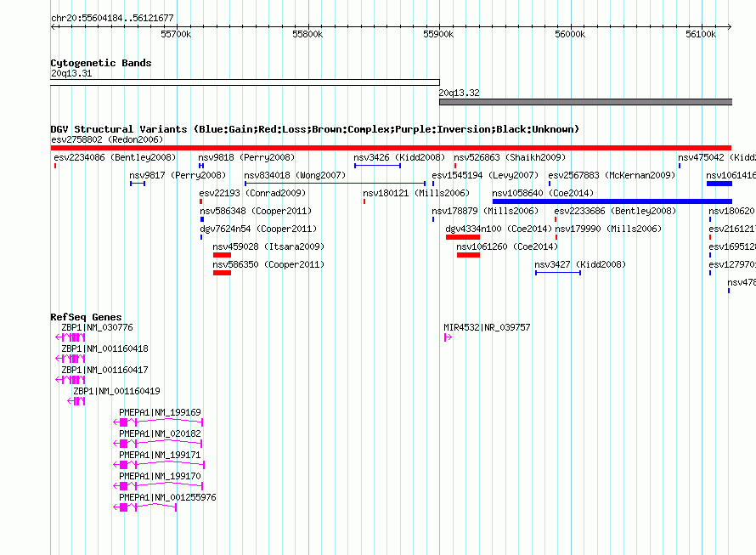Open the Cytogenetic Bands track title

coord(101,63)
